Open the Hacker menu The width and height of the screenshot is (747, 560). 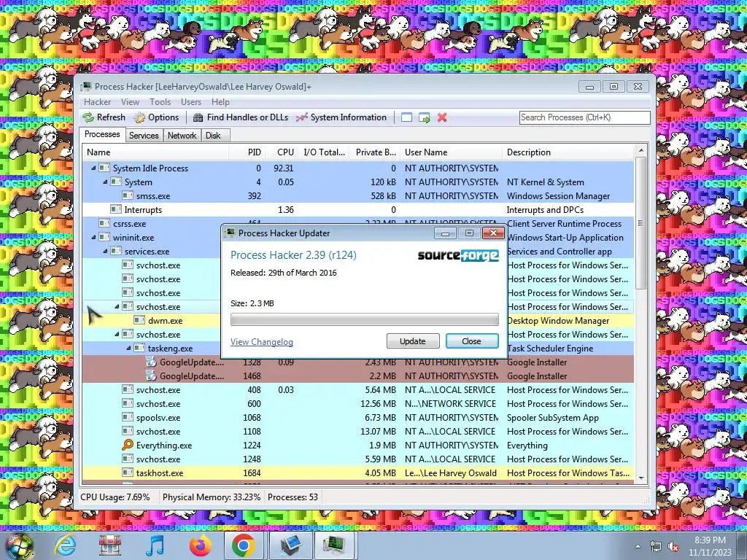pyautogui.click(x=97, y=102)
